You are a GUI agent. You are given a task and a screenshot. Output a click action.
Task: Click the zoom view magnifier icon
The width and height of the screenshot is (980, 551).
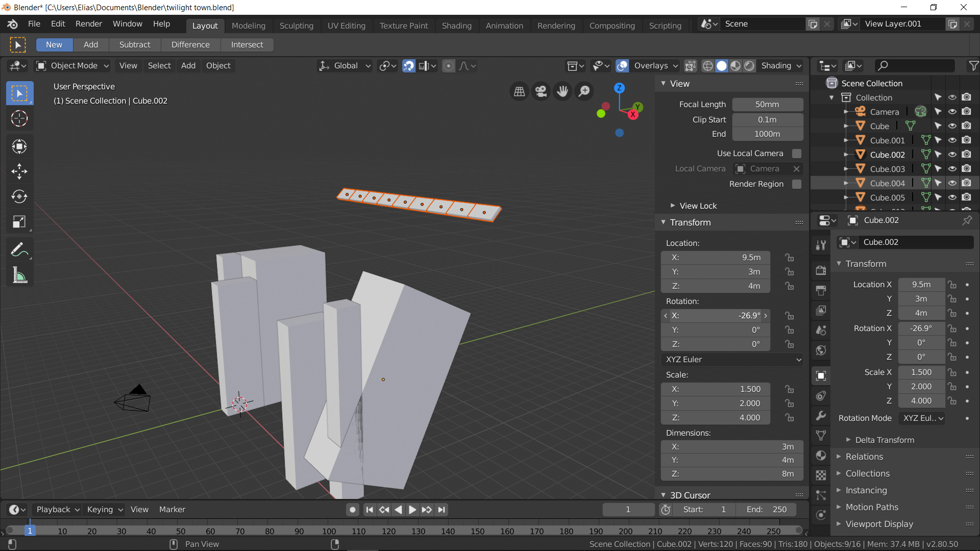[584, 91]
